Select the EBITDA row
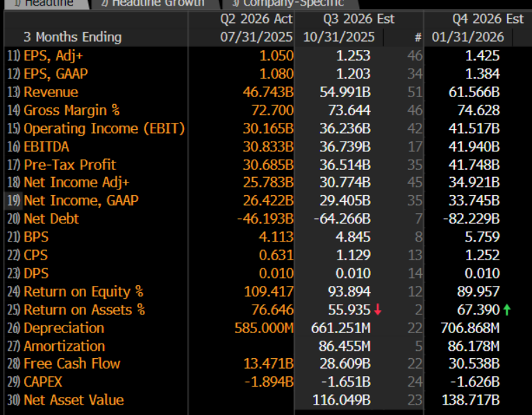Screen dimensions: 532x415 [x=46, y=146]
